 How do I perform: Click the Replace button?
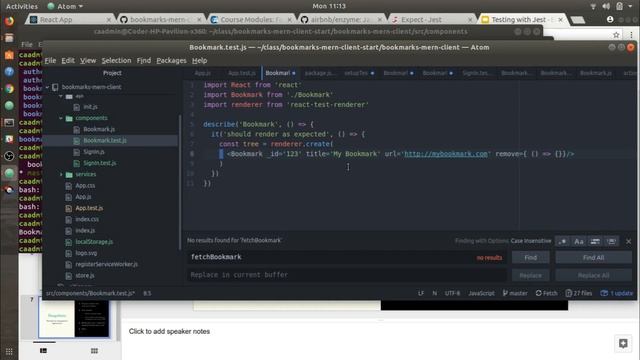coord(531,276)
